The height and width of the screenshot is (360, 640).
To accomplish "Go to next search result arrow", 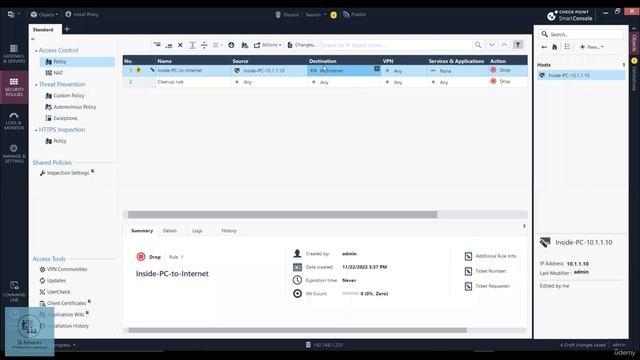I will click(492, 45).
